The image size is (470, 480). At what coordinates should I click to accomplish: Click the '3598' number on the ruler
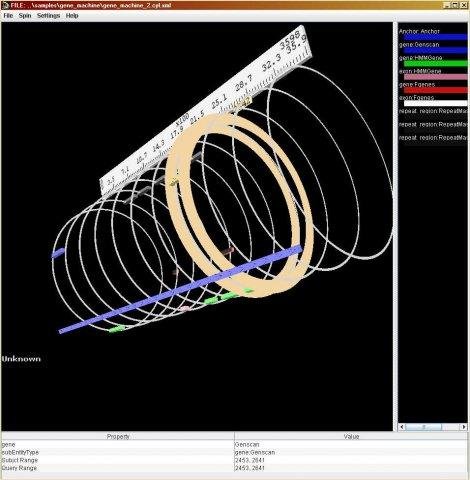289,41
